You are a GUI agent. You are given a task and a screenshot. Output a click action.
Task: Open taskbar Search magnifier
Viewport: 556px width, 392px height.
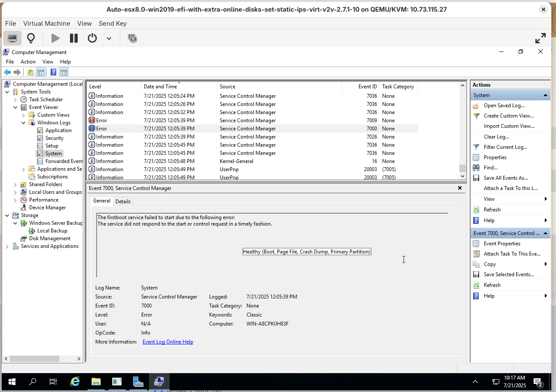coord(33,382)
